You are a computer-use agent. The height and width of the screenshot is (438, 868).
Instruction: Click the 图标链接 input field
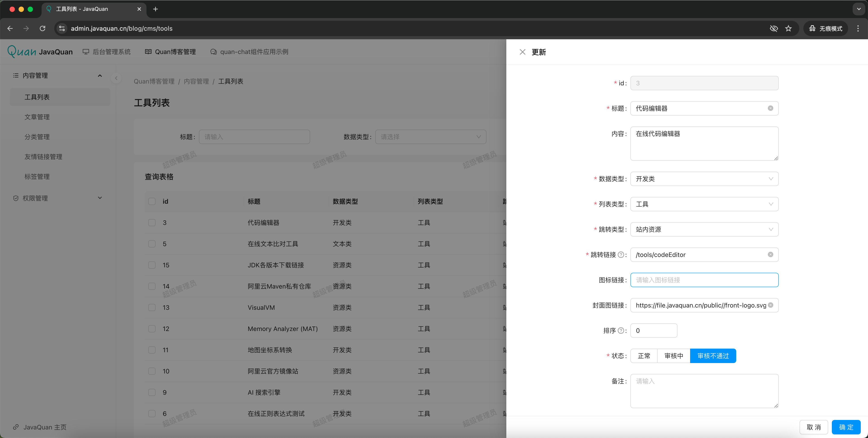point(704,280)
